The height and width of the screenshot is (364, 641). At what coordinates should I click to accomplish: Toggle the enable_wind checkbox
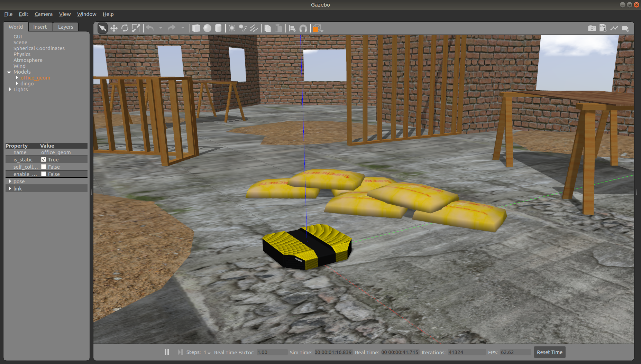(44, 174)
